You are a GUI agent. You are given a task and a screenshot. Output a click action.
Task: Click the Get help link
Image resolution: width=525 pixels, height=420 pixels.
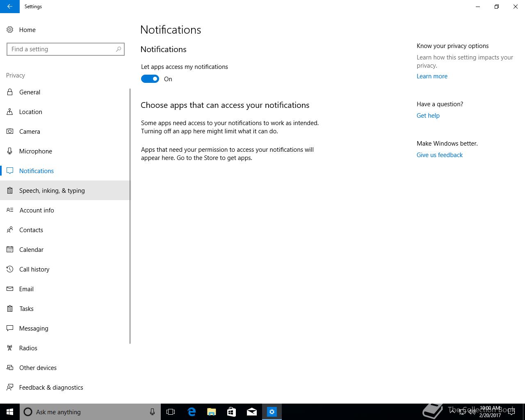tap(428, 116)
